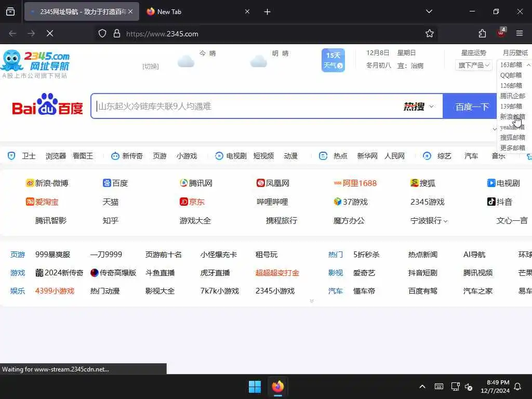
Task: Click the 百度一下 search button
Action: (x=470, y=106)
